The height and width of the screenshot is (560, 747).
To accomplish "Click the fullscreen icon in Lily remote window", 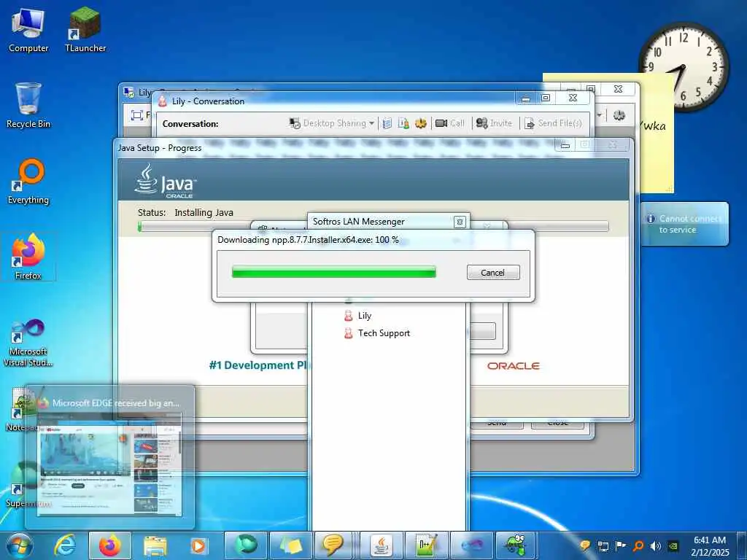I will point(136,115).
